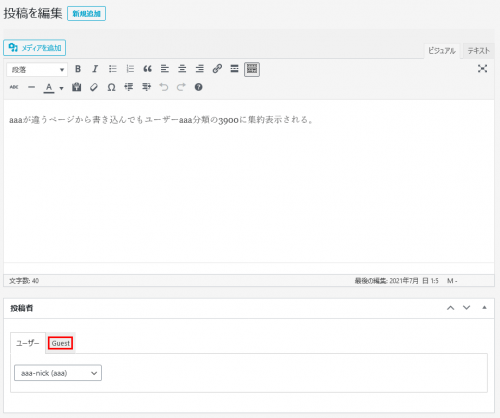The image size is (500, 418).
Task: Clear formatting with the eraser icon
Action: pyautogui.click(x=94, y=87)
